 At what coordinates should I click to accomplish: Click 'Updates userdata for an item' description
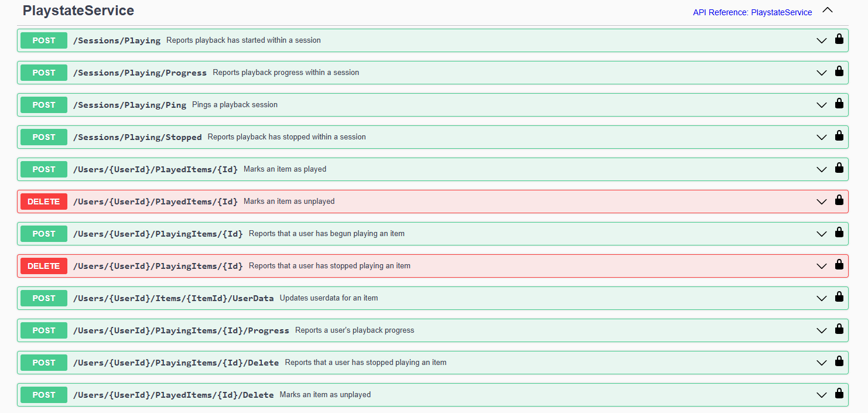coord(329,298)
